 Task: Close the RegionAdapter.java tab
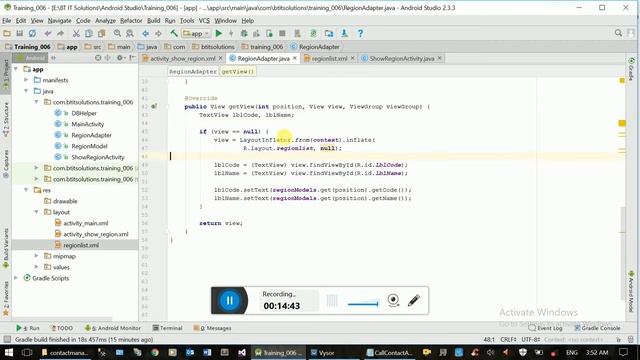[x=295, y=58]
